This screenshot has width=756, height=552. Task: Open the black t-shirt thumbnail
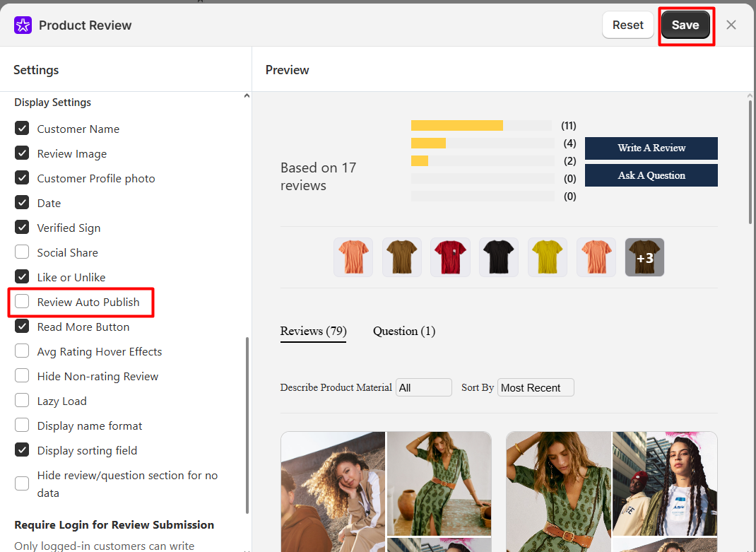point(499,257)
